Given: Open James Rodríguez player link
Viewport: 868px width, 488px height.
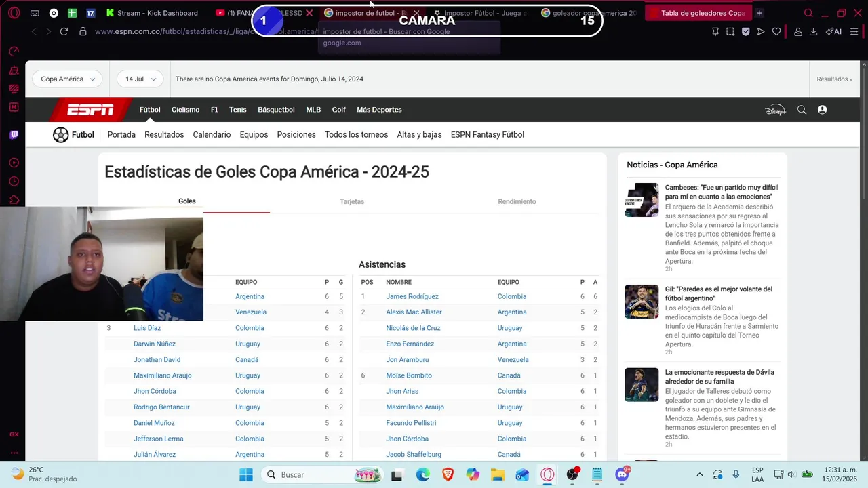Looking at the screenshot, I should 412,296.
